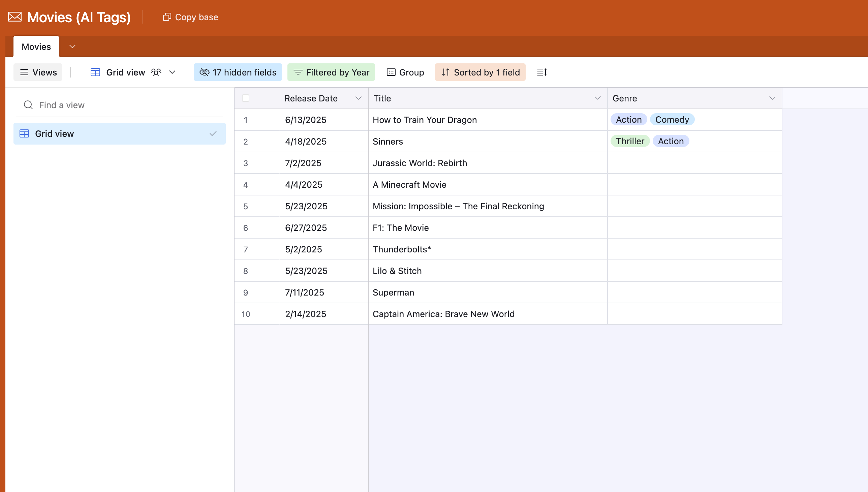Click the sort arrows icon
This screenshot has width=868, height=492.
tap(446, 72)
